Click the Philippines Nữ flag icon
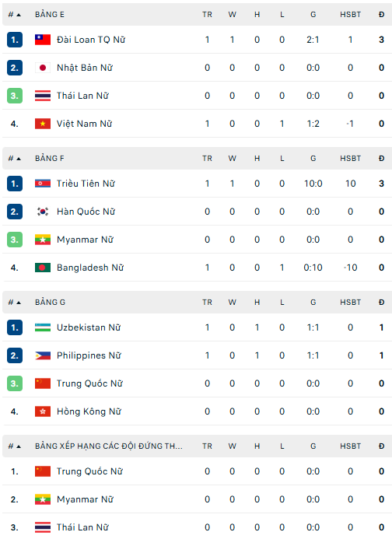 click(x=43, y=355)
